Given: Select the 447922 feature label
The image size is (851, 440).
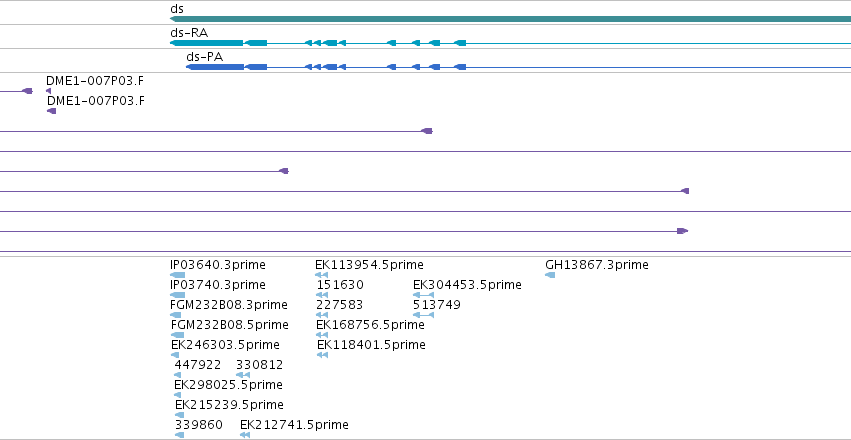Looking at the screenshot, I should 198,365.
